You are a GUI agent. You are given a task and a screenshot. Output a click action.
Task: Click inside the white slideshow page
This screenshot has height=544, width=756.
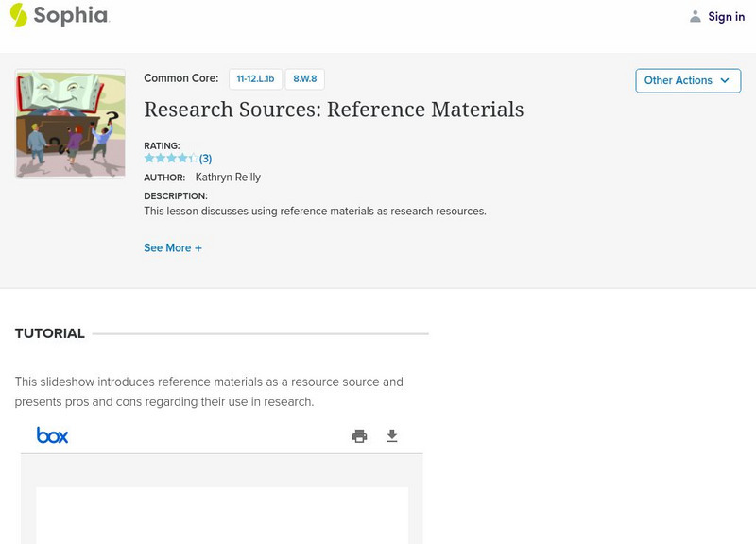(222, 515)
